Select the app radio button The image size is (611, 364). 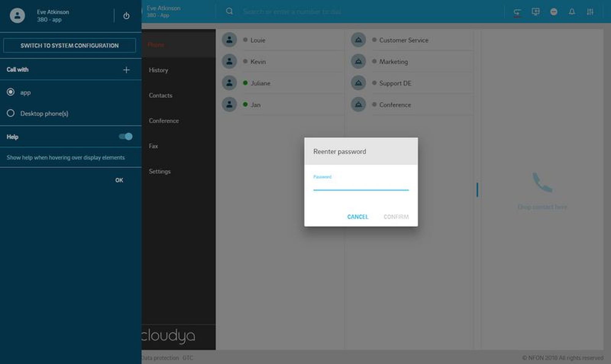(x=11, y=92)
